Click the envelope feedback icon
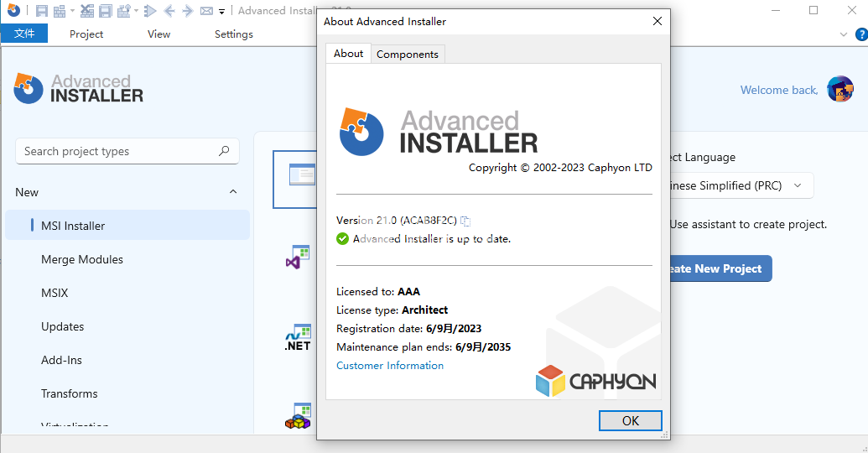 (x=206, y=11)
